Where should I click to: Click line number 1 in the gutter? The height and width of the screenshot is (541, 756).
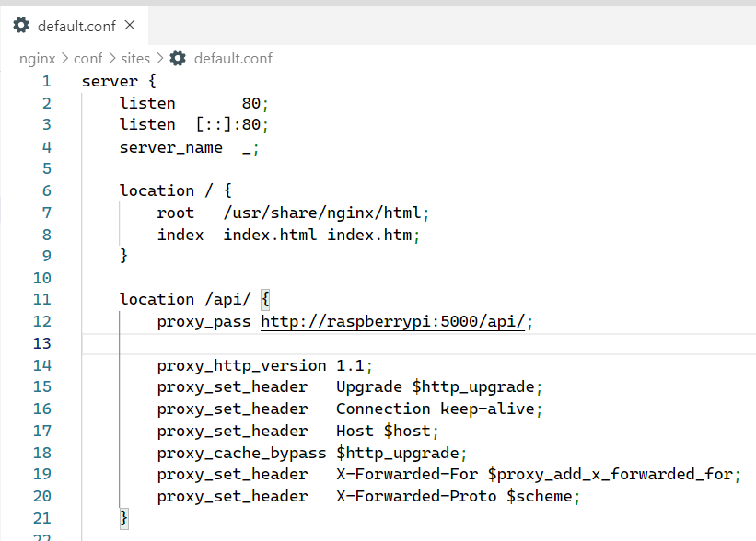pos(46,81)
